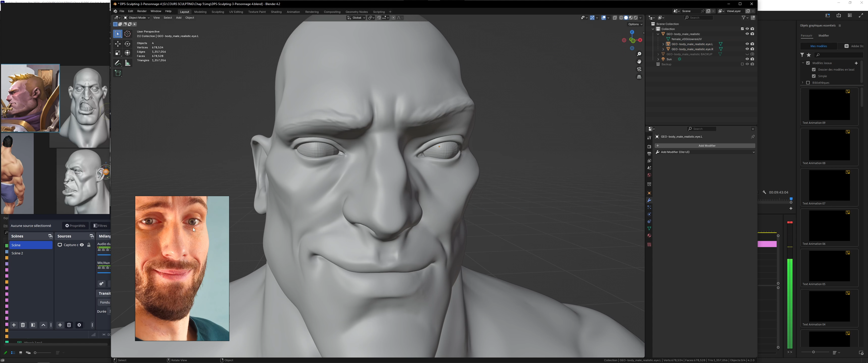Select 'Mes modèles' button in graphics panel

(819, 46)
